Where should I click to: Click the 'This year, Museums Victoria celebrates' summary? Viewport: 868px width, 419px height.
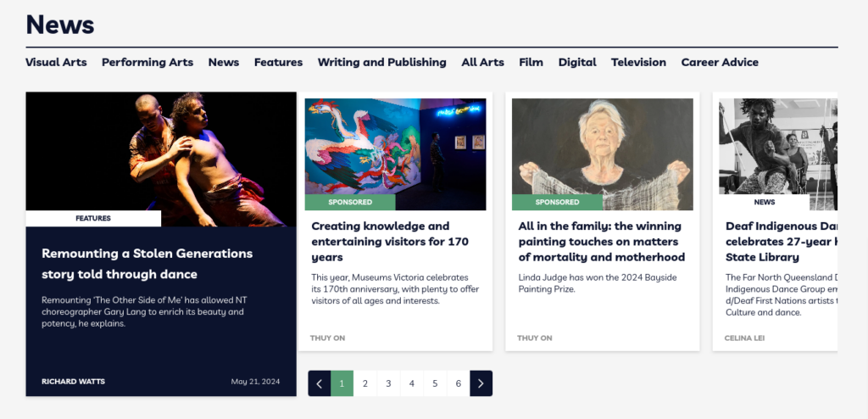tap(395, 289)
